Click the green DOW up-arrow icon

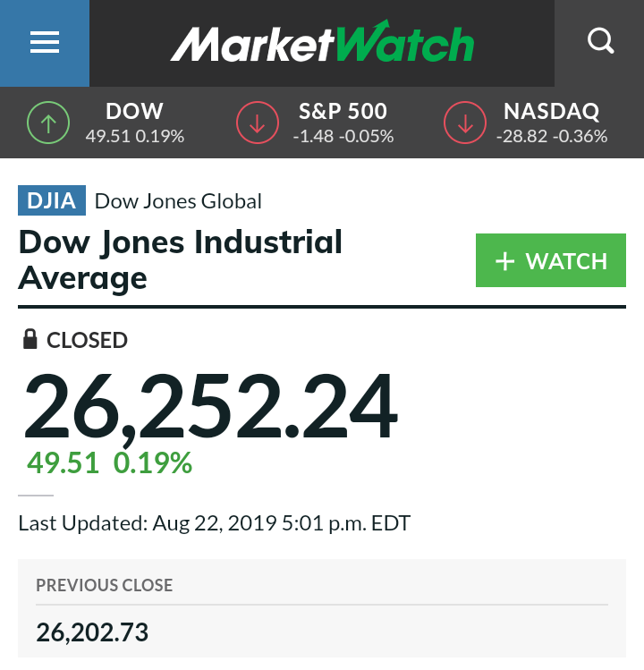tap(48, 123)
